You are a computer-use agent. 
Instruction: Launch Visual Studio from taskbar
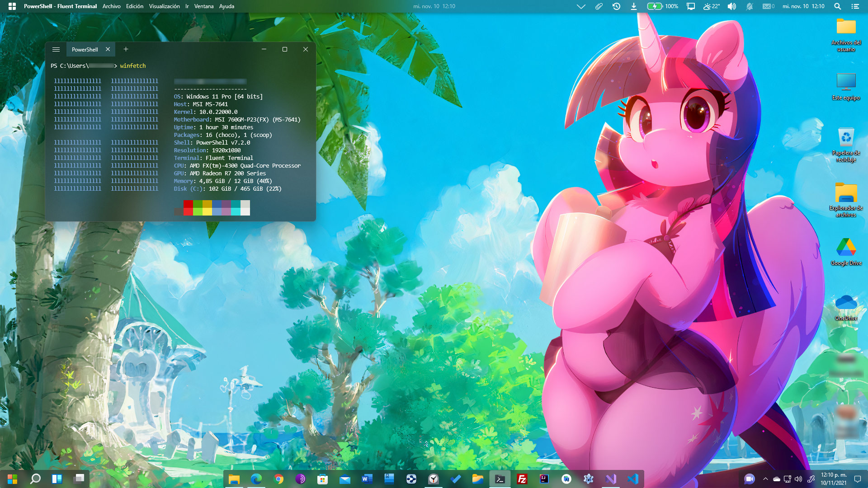tap(611, 479)
